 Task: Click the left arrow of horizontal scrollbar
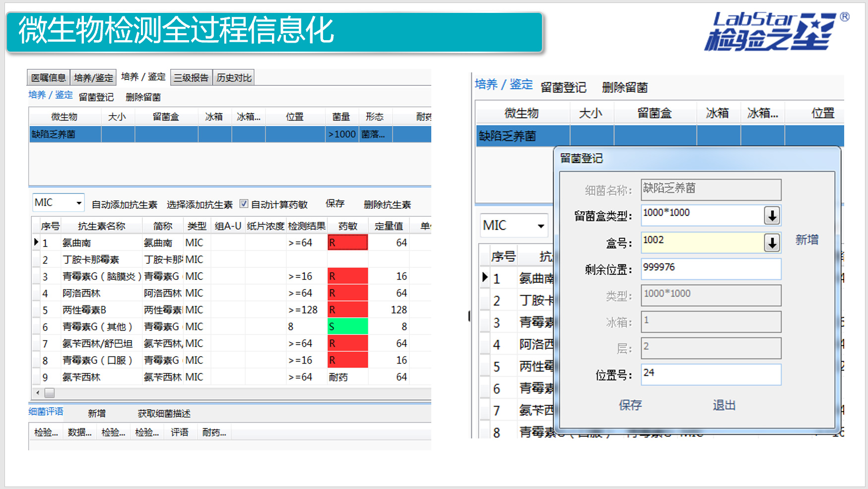38,393
